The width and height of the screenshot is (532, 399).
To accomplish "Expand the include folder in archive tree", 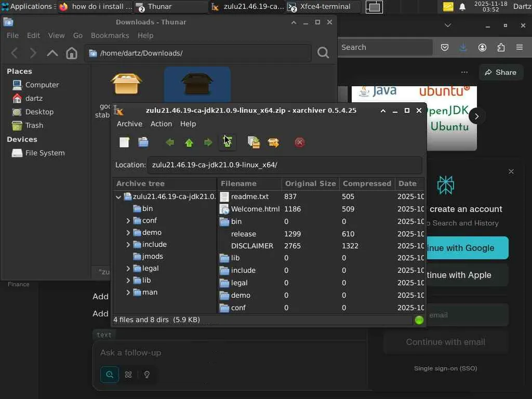I will (x=128, y=245).
